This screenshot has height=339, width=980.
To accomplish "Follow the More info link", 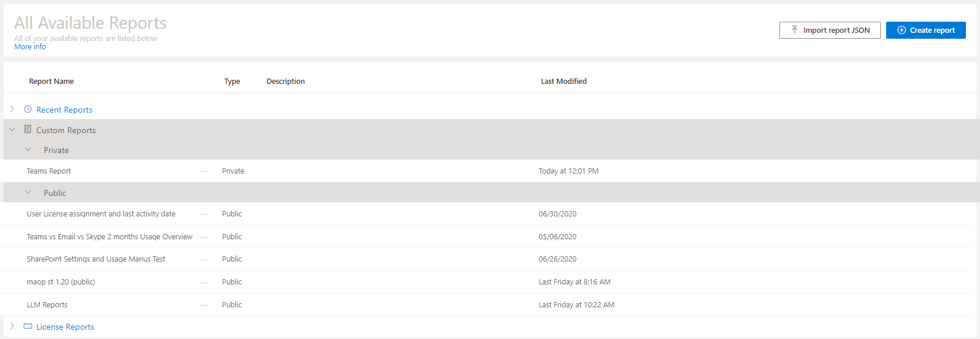I will click(x=30, y=47).
